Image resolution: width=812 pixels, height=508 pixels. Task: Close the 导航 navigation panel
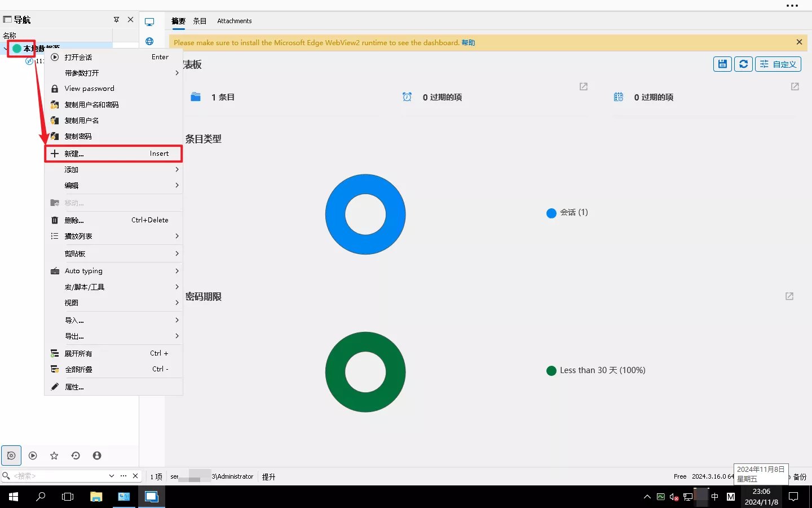tap(131, 19)
